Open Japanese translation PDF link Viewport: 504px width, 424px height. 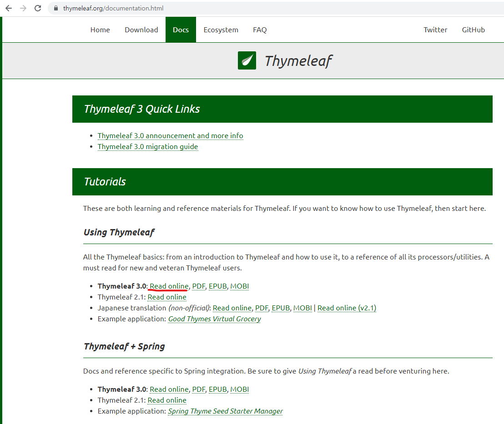(262, 308)
